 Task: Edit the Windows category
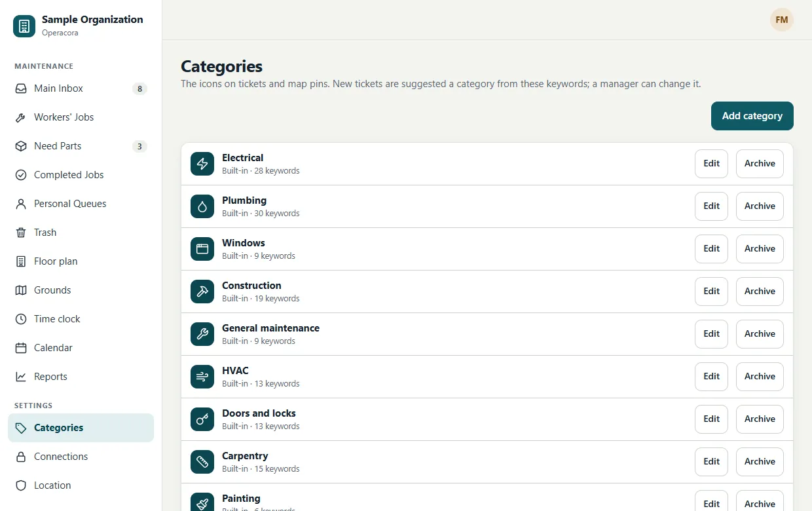[x=711, y=249]
